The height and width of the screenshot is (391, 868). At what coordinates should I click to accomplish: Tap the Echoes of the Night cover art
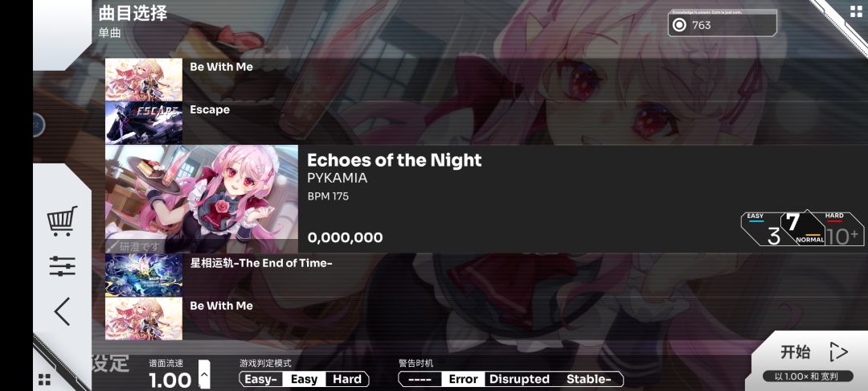point(202,199)
